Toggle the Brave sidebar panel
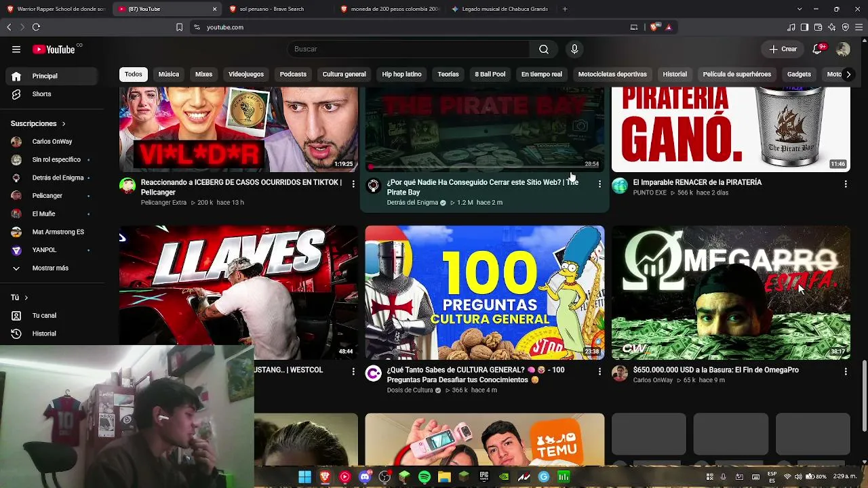868x488 pixels. [804, 27]
